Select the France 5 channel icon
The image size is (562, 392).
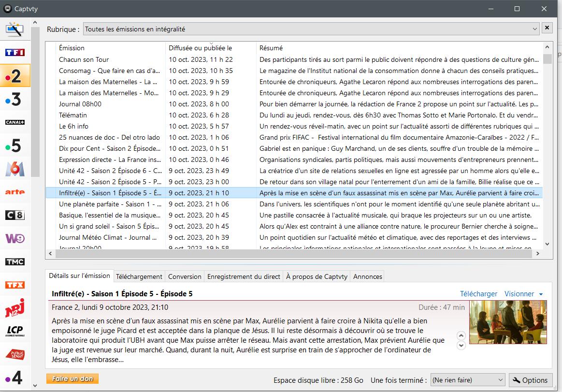(15, 145)
